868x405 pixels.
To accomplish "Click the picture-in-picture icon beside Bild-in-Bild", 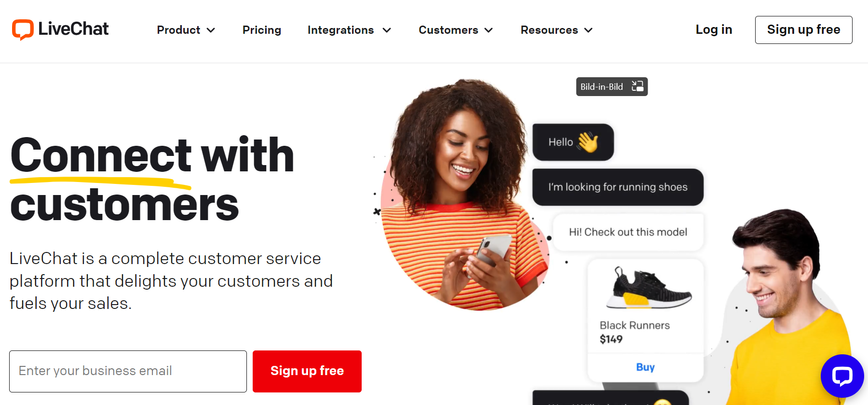I will click(x=637, y=86).
